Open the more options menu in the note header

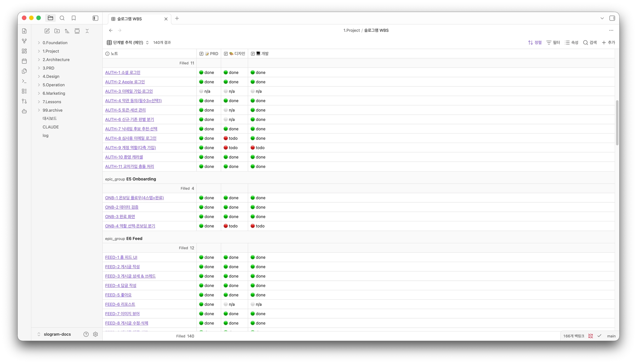coord(611,30)
